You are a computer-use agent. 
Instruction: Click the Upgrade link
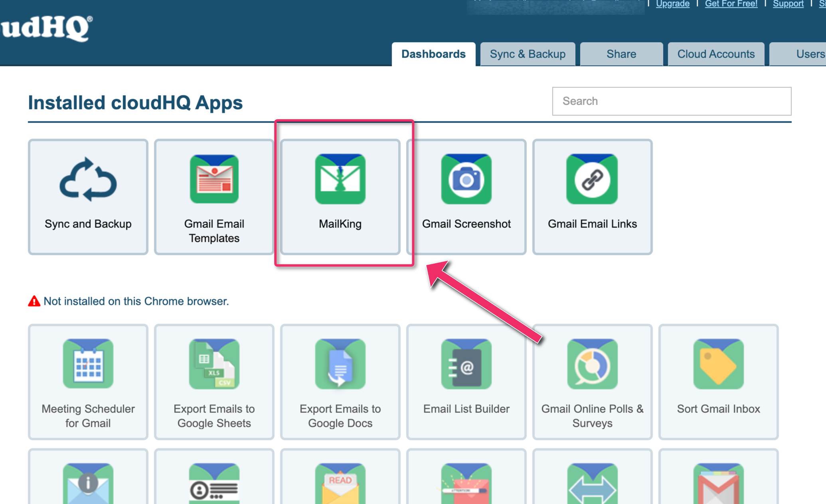[x=673, y=4]
